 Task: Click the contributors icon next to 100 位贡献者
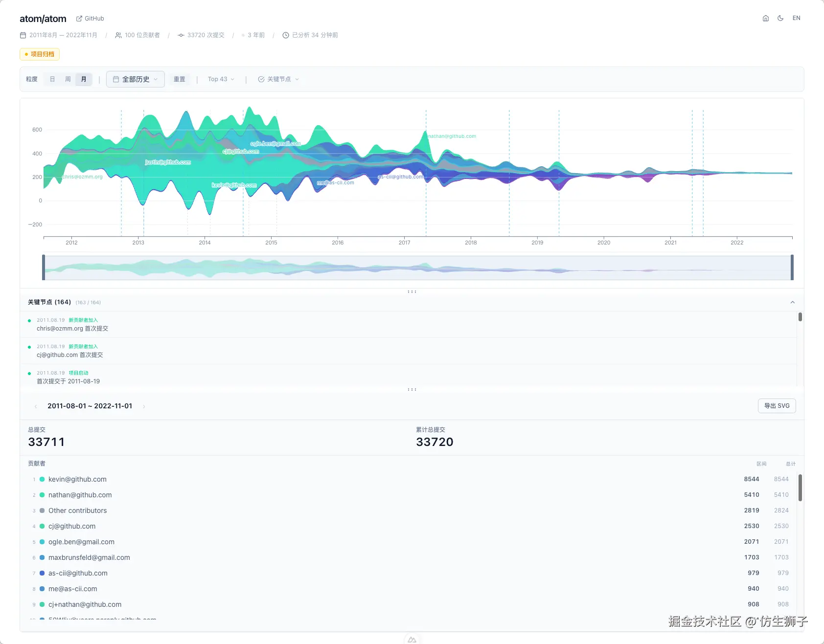(x=118, y=35)
